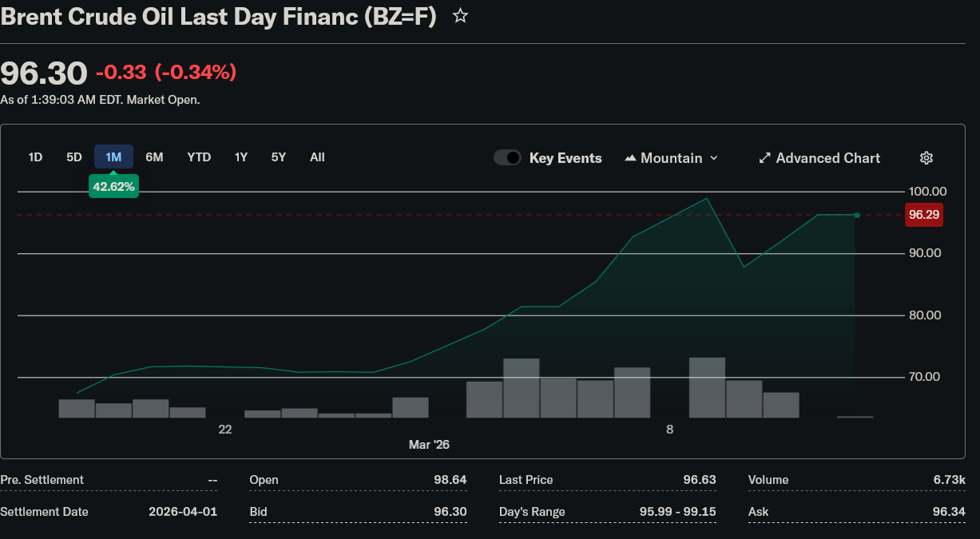Viewport: 980px width, 539px height.
Task: Select the YTD time range tab
Action: (199, 157)
